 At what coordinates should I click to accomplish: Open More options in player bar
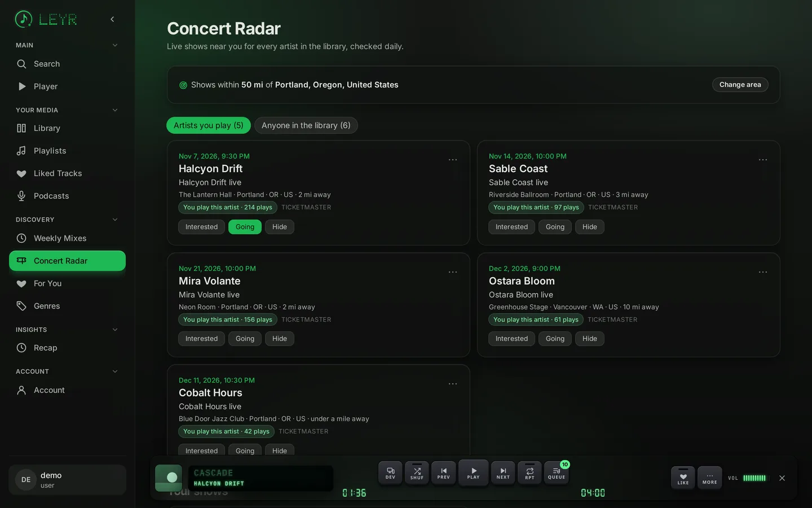pyautogui.click(x=710, y=478)
